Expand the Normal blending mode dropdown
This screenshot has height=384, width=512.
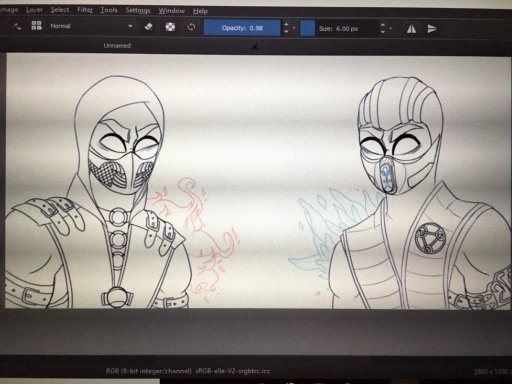click(92, 26)
